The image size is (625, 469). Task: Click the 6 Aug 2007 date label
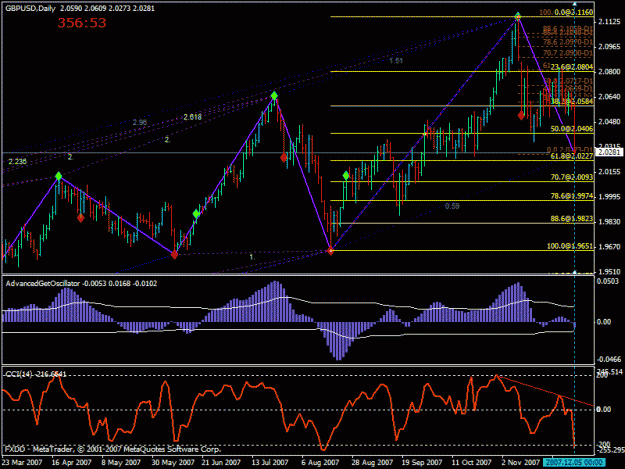320,463
